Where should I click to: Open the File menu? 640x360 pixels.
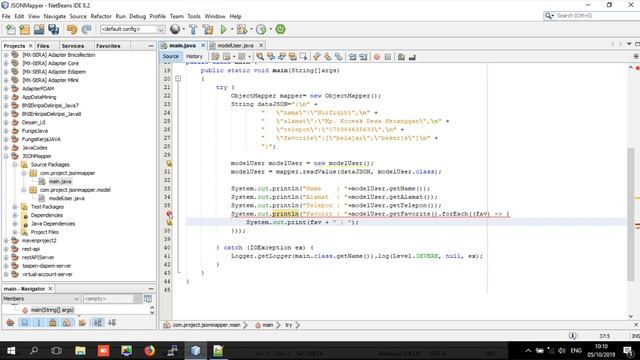tap(6, 16)
